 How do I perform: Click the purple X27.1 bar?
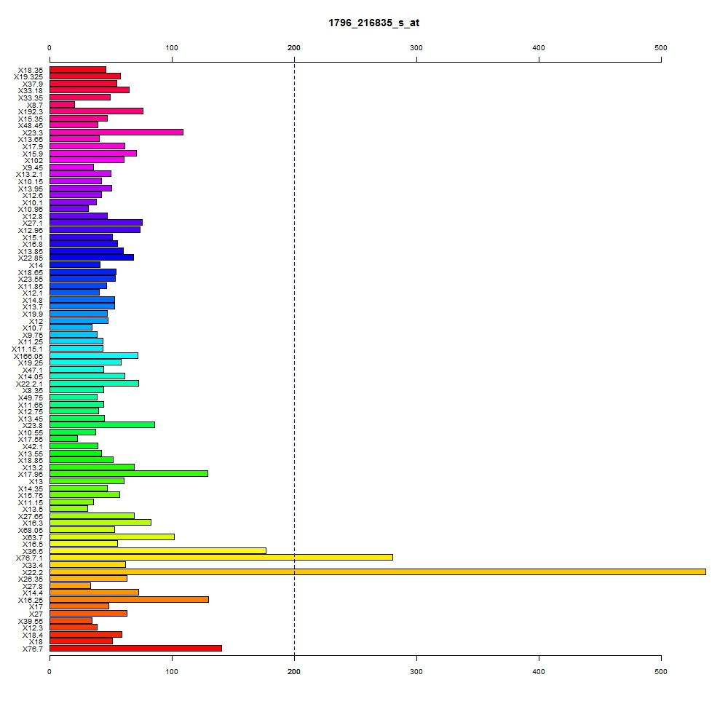[96, 222]
